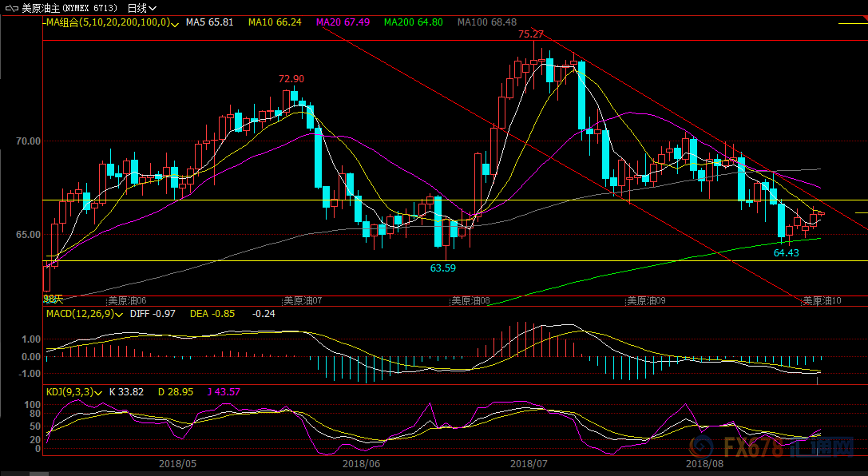Expand the MA组合 indicator settings dropdown
The height and width of the screenshot is (476, 868).
[x=174, y=24]
